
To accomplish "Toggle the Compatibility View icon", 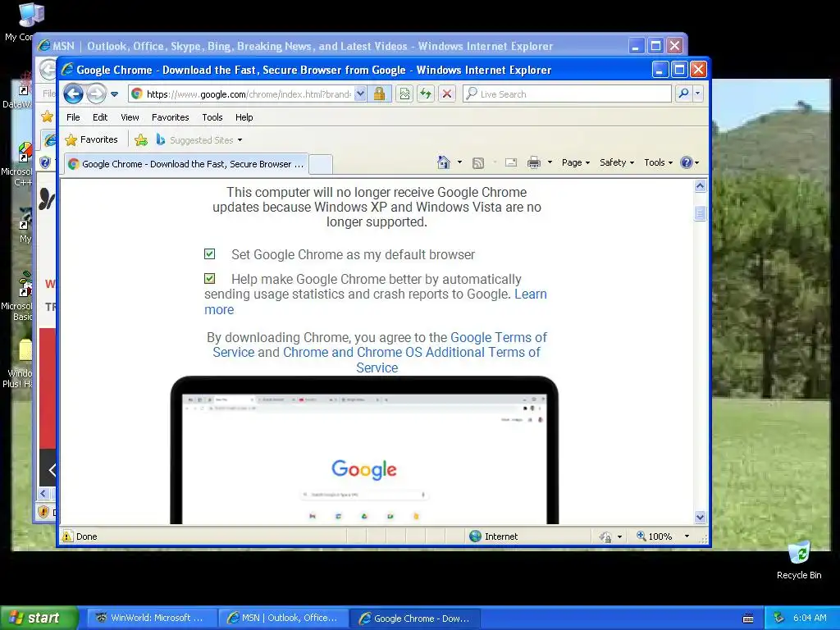I will [404, 94].
